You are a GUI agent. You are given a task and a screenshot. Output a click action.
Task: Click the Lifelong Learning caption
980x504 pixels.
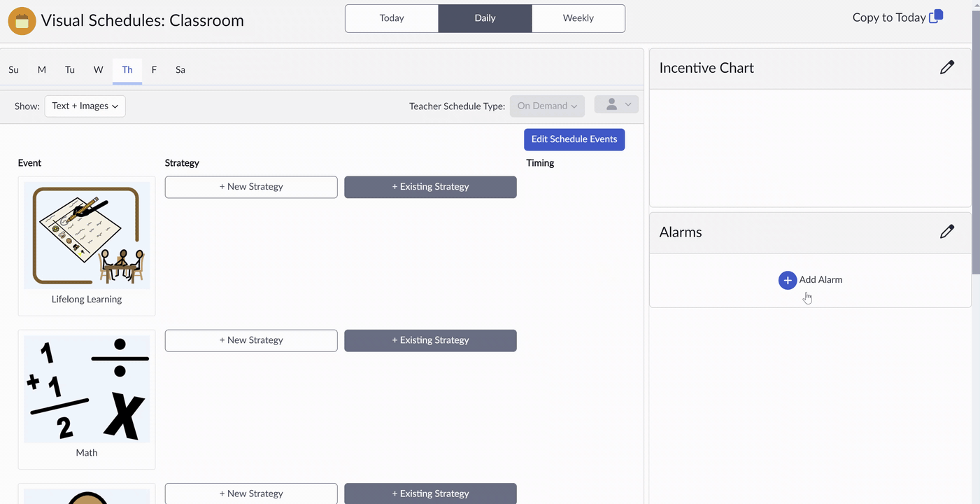coord(87,300)
